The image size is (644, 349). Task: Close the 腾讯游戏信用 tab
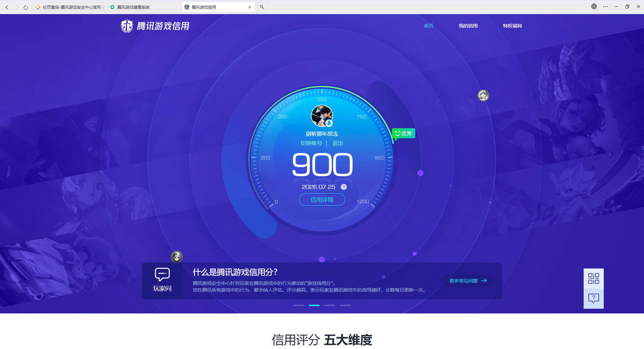tap(250, 7)
